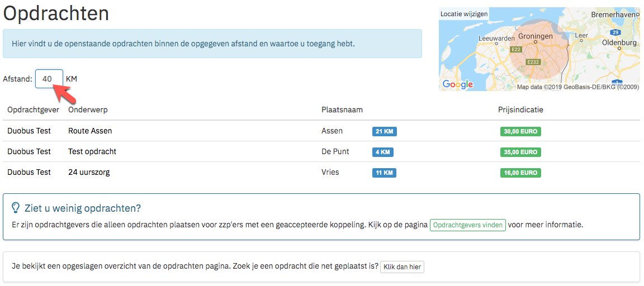Screen dimensions: 644x286
Task: Click the '30,00 EURO' price badge
Action: [520, 131]
